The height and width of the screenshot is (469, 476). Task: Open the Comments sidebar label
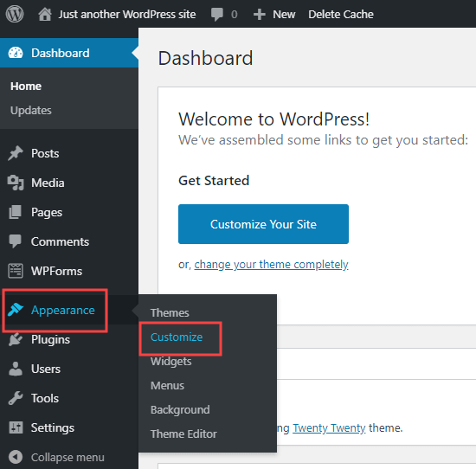[x=60, y=241]
